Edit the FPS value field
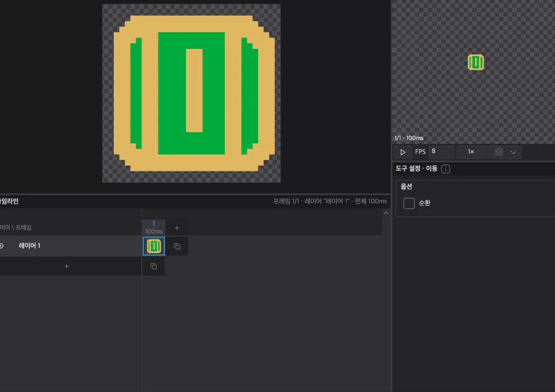Image resolution: width=555 pixels, height=392 pixels. coord(441,152)
